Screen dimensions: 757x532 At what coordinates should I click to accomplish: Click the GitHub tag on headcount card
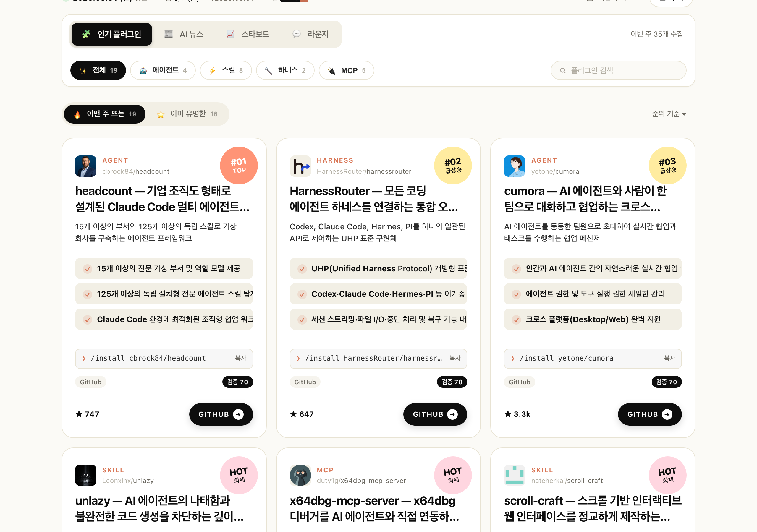click(x=91, y=382)
